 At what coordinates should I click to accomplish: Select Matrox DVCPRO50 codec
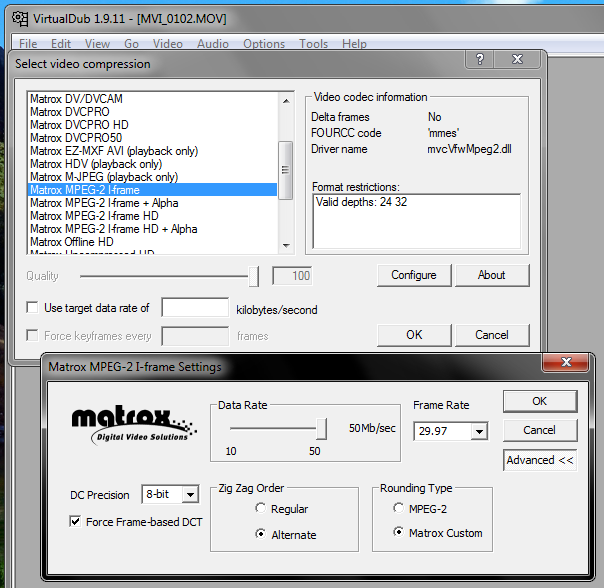click(x=153, y=138)
